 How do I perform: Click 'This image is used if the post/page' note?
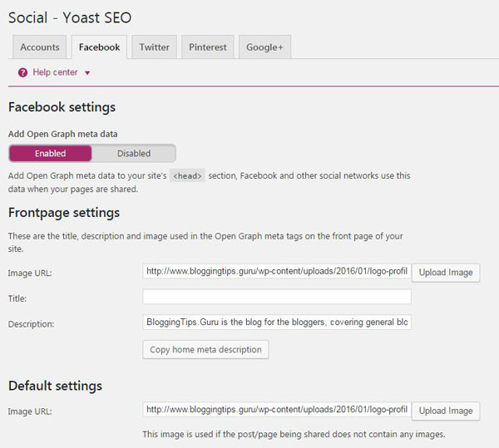(294, 435)
